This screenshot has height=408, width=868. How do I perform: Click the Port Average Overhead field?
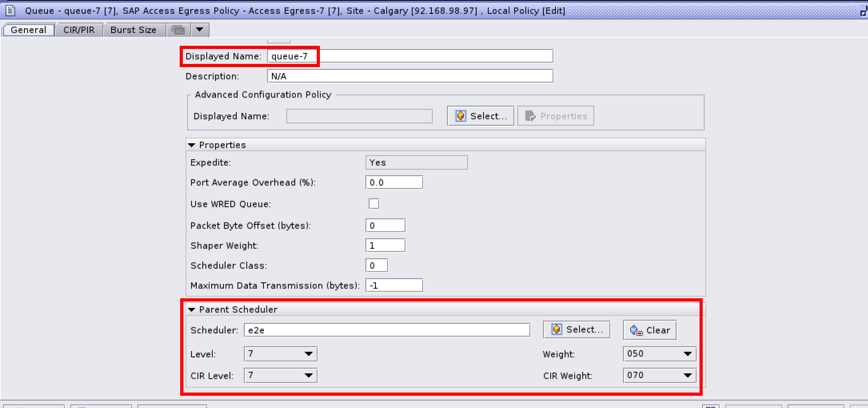pyautogui.click(x=393, y=182)
